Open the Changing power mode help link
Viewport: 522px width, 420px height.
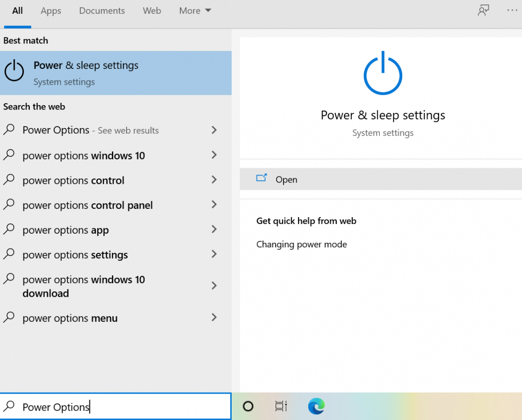[x=302, y=244]
